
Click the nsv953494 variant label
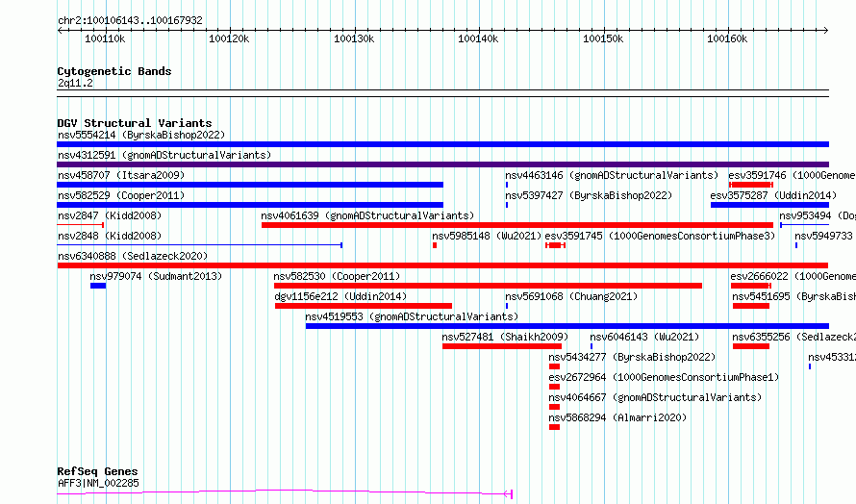click(x=818, y=215)
